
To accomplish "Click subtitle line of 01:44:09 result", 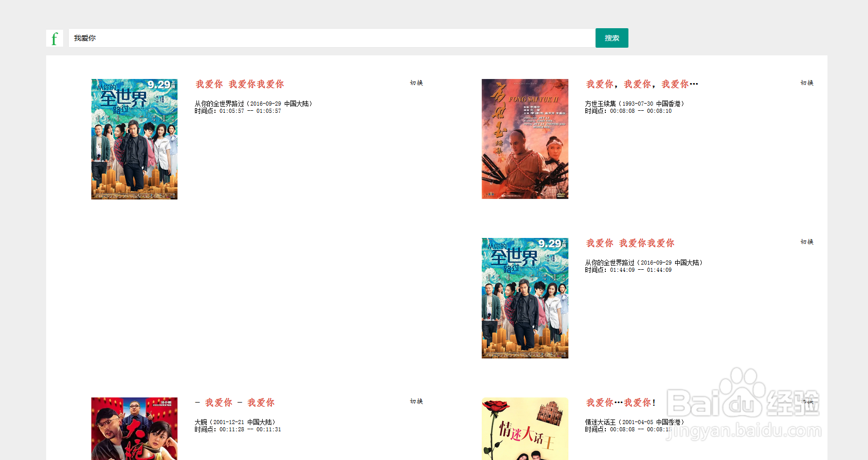I will point(630,243).
